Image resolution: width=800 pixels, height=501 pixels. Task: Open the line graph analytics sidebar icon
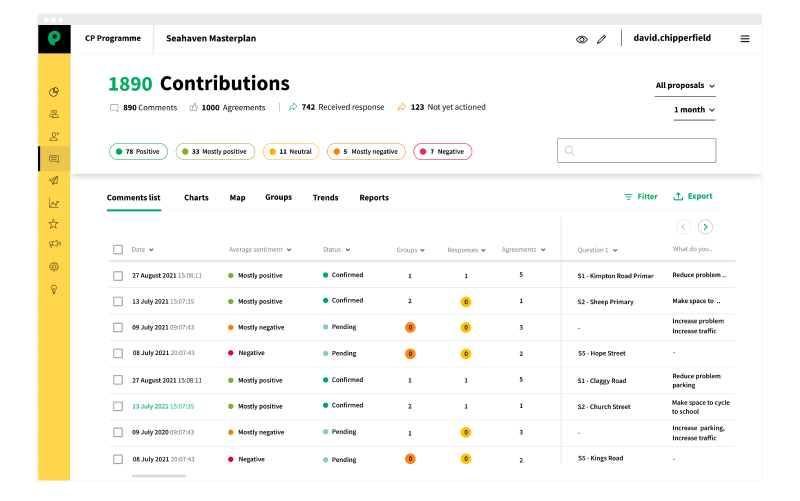click(54, 203)
